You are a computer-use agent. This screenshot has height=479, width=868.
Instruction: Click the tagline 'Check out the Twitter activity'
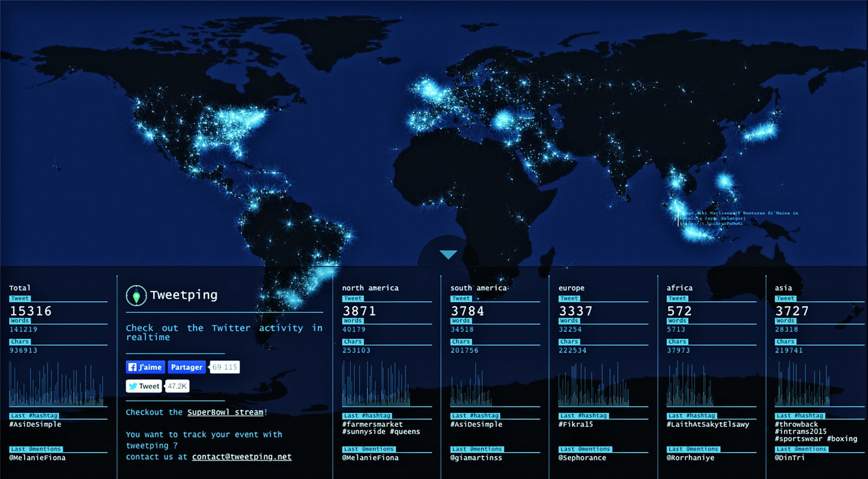click(224, 333)
